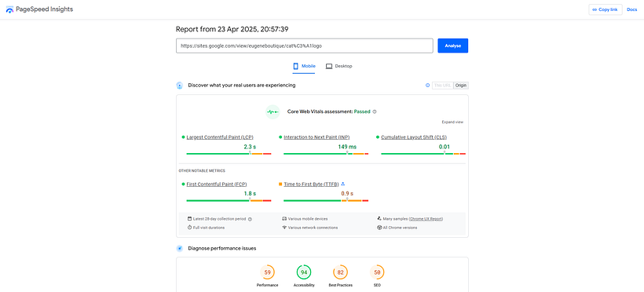Click the Accessibility label
This screenshot has height=292, width=644.
pyautogui.click(x=304, y=285)
